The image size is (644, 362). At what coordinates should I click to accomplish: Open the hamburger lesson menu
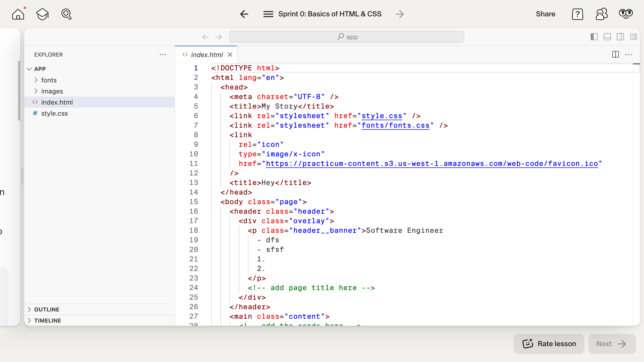[x=268, y=14]
